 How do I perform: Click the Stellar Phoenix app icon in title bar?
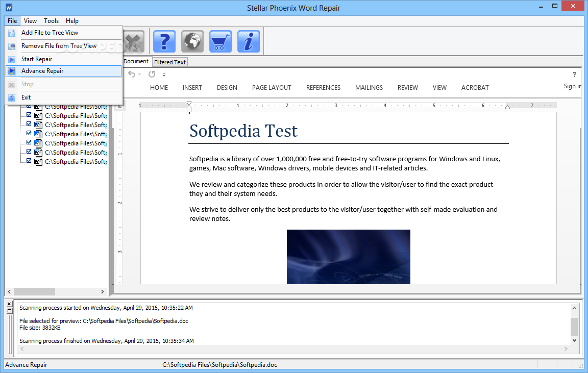tap(9, 8)
